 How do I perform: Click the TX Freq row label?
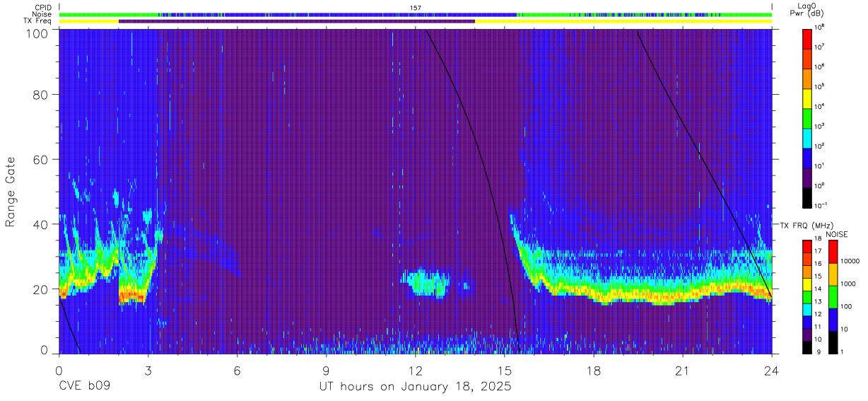(39, 21)
